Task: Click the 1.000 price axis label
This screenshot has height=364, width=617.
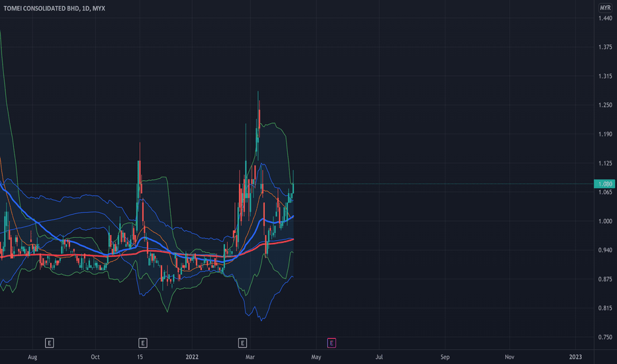Action: 605,221
